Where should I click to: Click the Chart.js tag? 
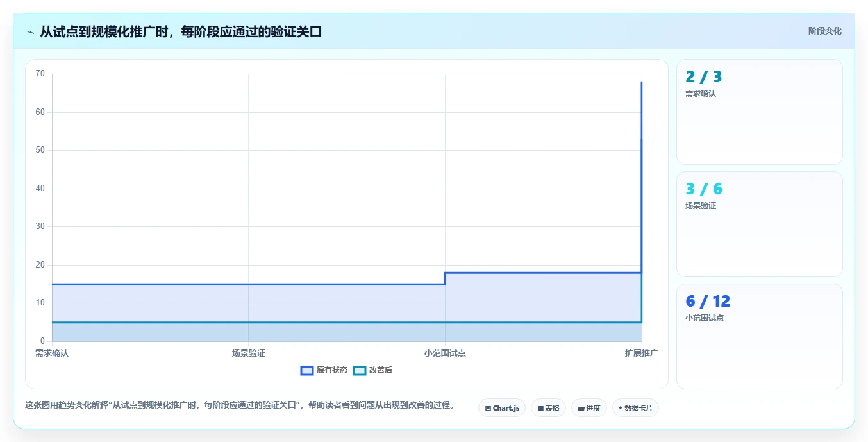tap(502, 408)
